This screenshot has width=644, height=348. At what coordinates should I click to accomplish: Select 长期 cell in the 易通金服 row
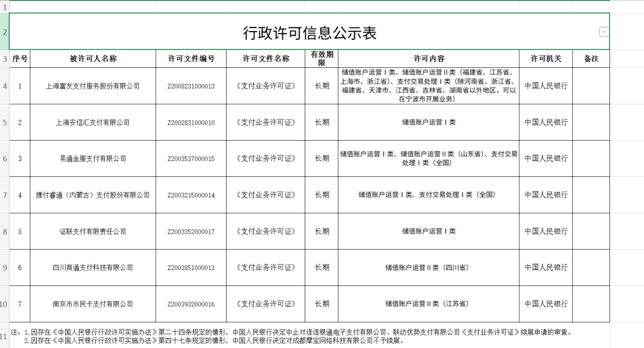(321, 159)
